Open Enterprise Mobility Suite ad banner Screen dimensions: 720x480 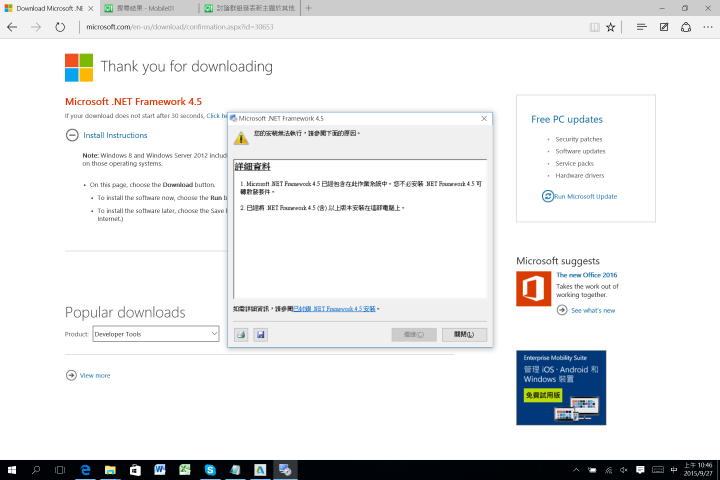pos(561,388)
